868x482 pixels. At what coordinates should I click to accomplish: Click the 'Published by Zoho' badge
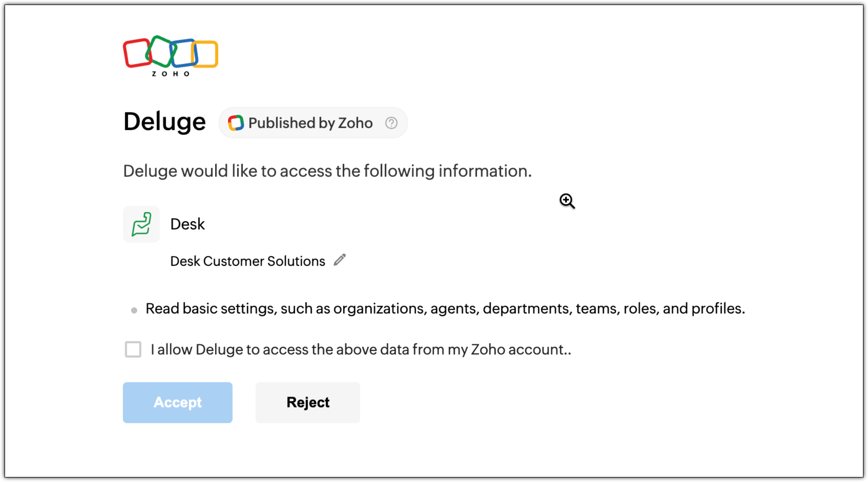310,123
